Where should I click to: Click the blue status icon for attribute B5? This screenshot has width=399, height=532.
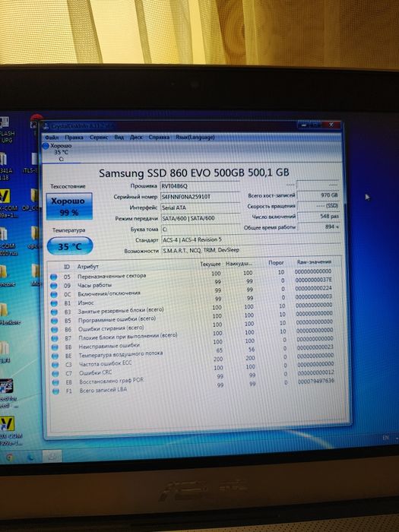pos(54,321)
